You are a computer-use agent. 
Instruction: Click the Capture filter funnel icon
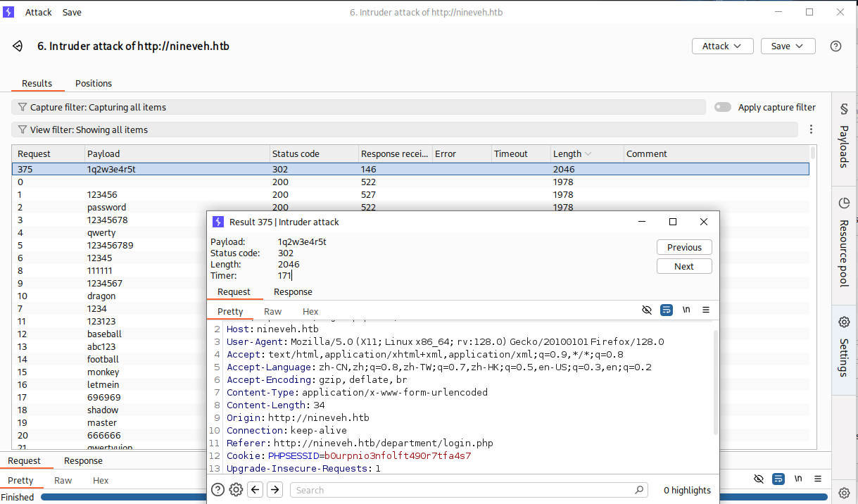click(x=23, y=107)
